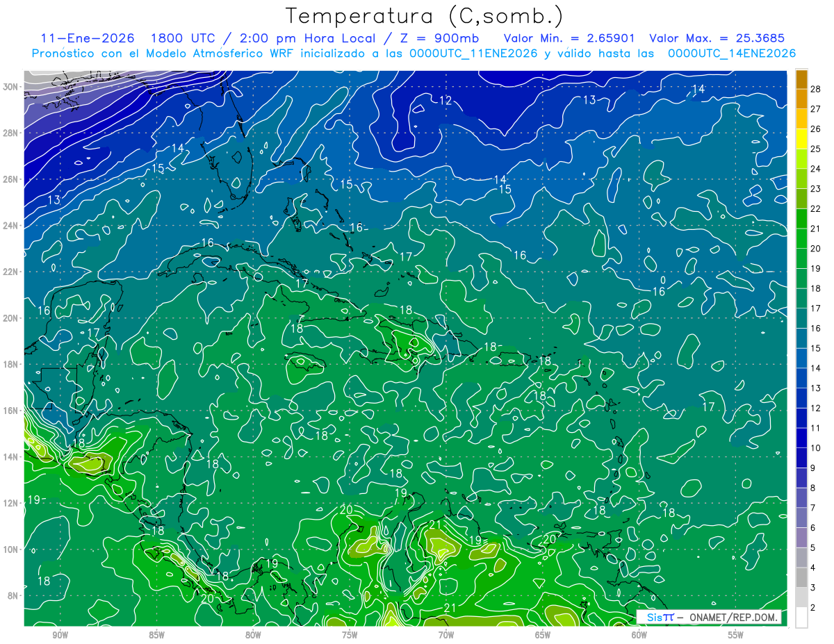Click the '75W' longitude axis label

350,635
